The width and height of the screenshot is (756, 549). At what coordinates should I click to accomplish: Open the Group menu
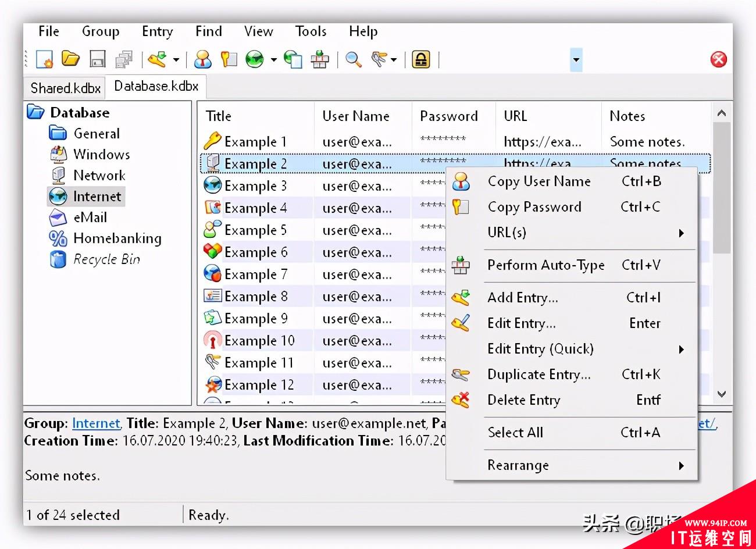[x=101, y=31]
